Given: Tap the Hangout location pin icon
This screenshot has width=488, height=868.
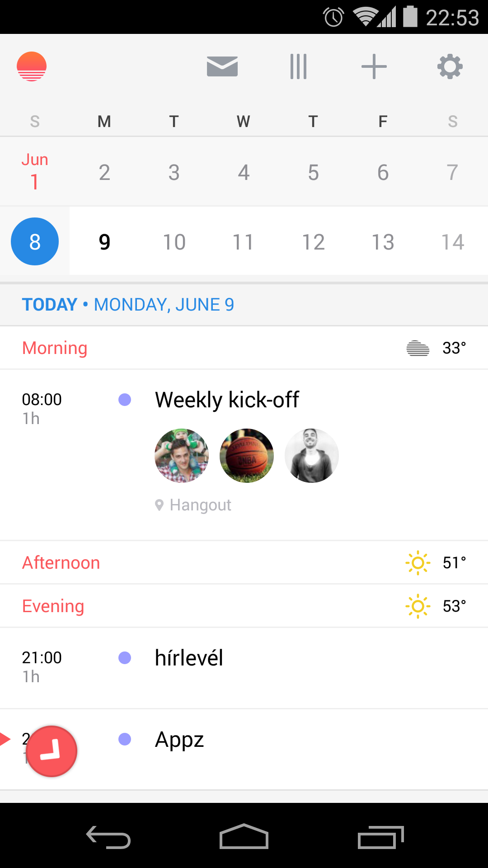Looking at the screenshot, I should coord(159,505).
